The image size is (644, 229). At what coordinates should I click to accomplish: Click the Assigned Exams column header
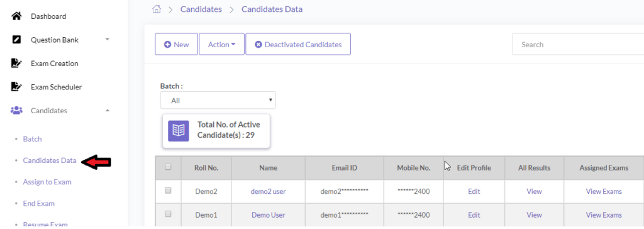click(x=604, y=168)
